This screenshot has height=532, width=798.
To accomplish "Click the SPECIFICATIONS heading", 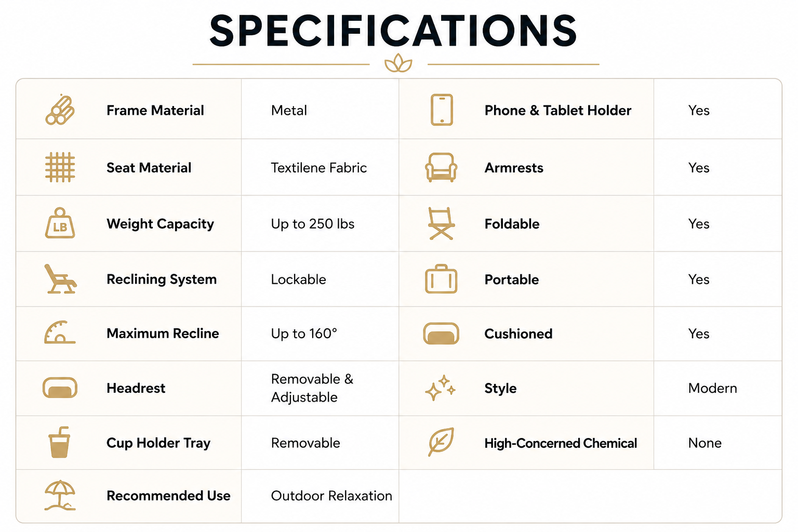I will point(393,31).
